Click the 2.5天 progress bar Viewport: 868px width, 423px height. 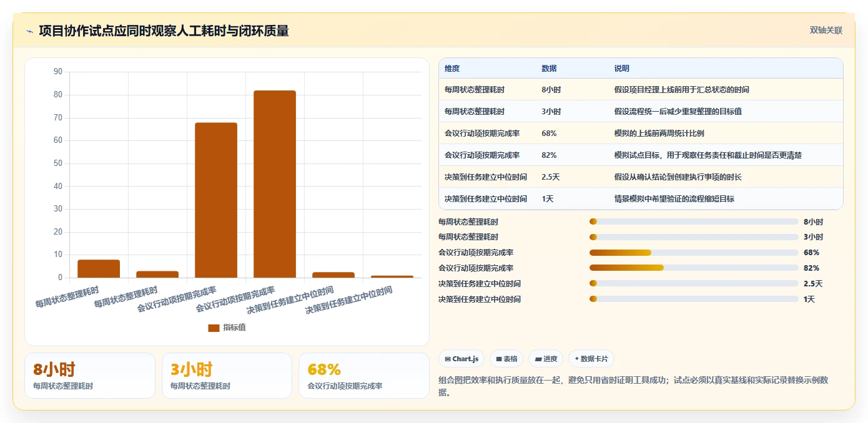coord(694,283)
